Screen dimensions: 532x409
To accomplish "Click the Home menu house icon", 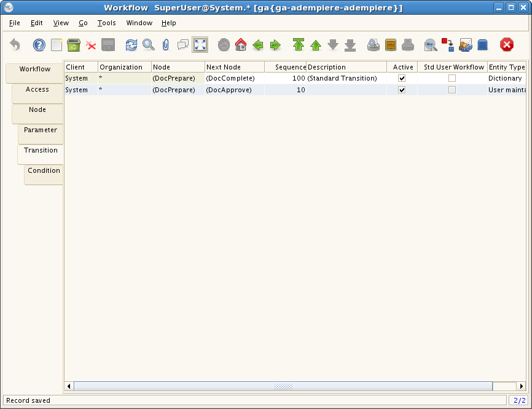I will (x=241, y=45).
